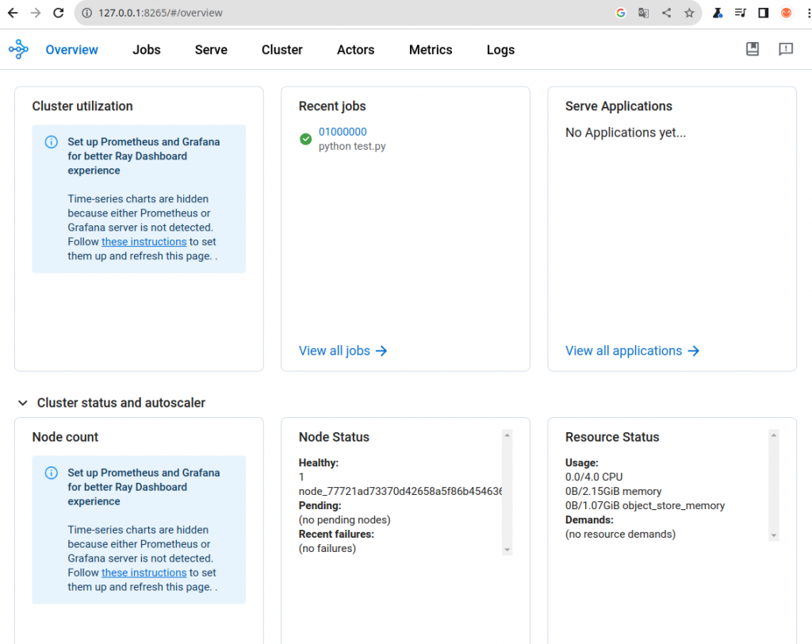Collapse Cluster status and autoscaler section
812x644 pixels.
click(23, 403)
